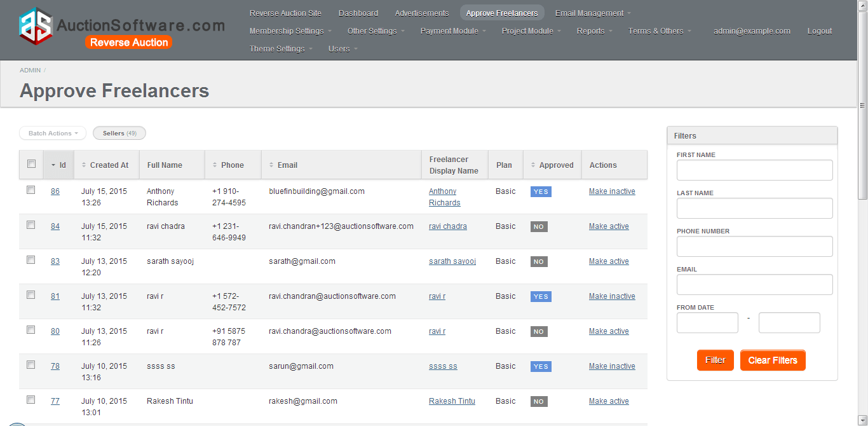This screenshot has width=868, height=426.
Task: Expand the Terms & Others menu
Action: click(x=660, y=31)
